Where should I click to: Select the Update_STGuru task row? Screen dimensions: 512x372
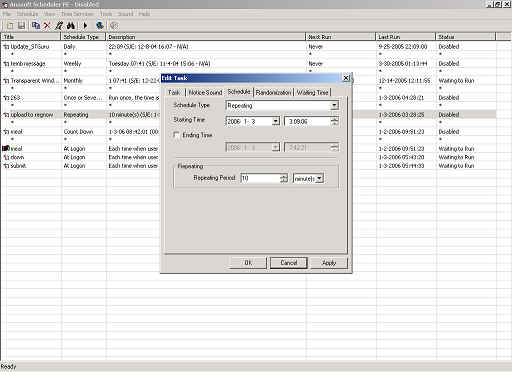pos(249,47)
